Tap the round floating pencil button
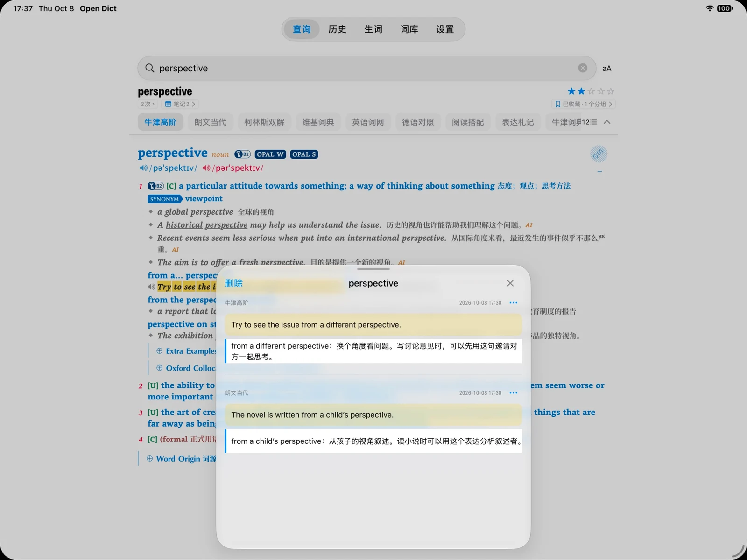The height and width of the screenshot is (560, 747). [x=599, y=154]
